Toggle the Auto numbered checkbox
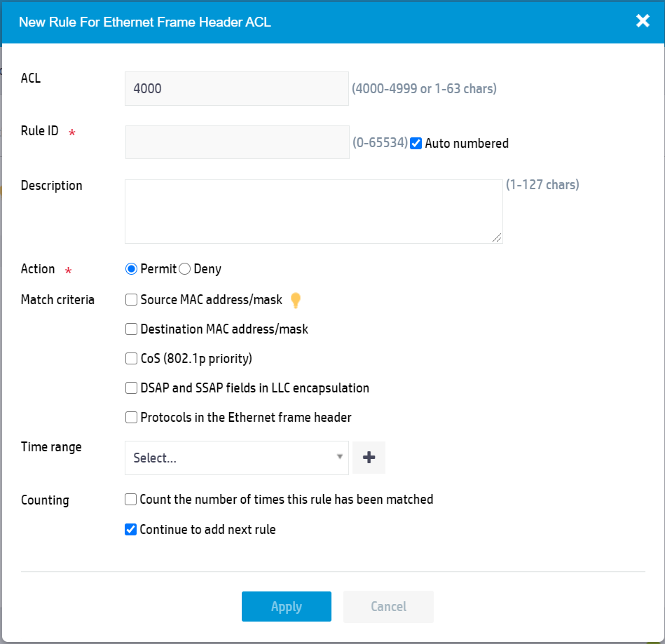 (416, 144)
